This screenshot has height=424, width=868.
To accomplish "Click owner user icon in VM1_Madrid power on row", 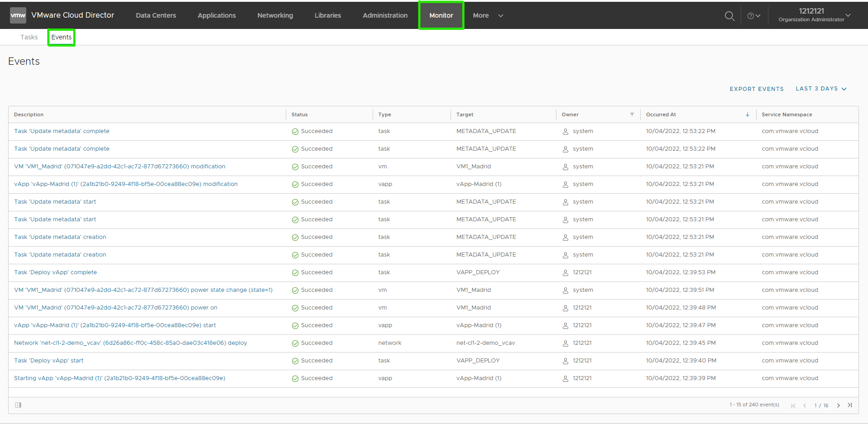I will tap(566, 308).
